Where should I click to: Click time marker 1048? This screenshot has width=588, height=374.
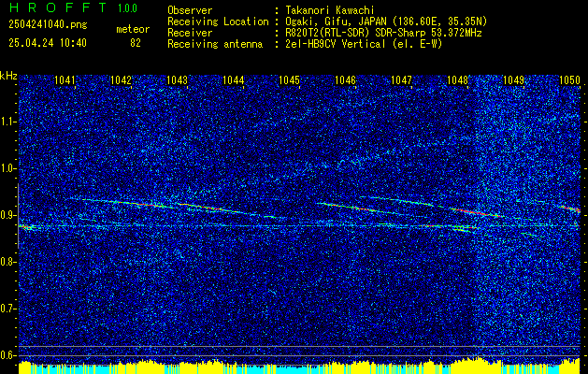coord(458,80)
